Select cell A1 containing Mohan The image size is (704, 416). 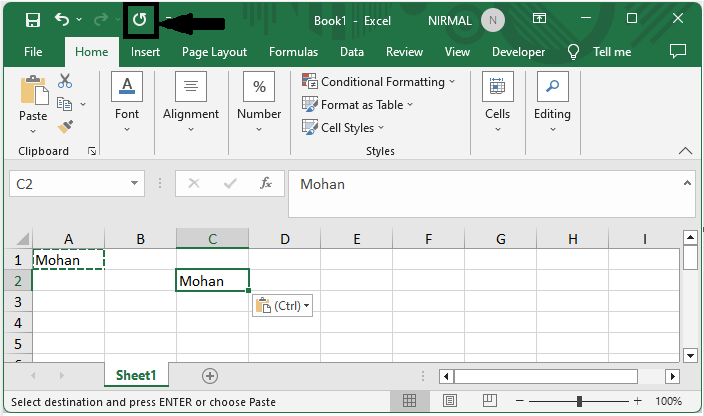pos(68,260)
